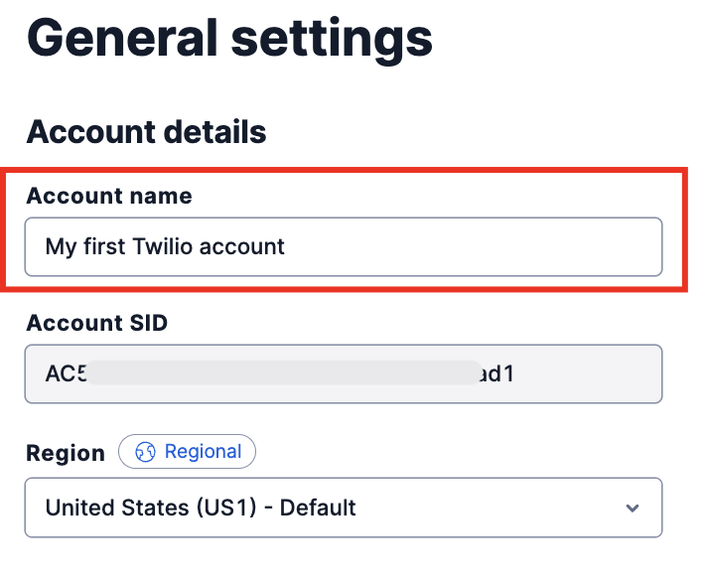The height and width of the screenshot is (588, 705).
Task: Select the Account SID field
Action: pos(343,373)
